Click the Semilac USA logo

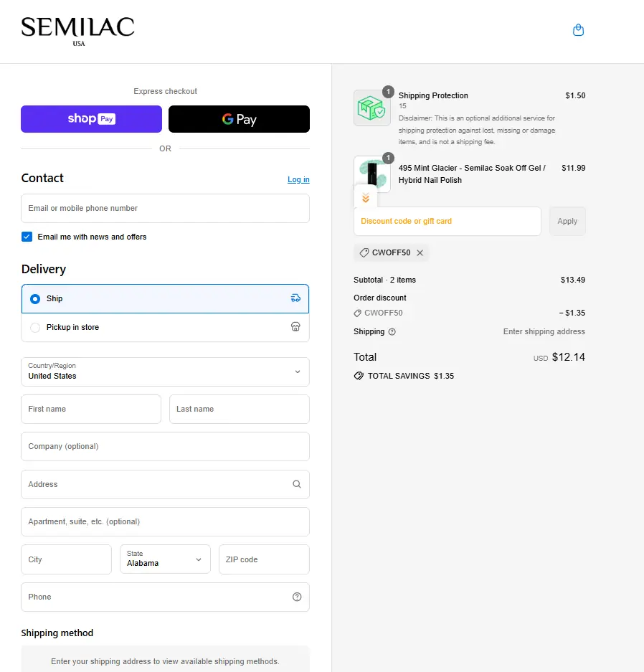click(x=77, y=30)
